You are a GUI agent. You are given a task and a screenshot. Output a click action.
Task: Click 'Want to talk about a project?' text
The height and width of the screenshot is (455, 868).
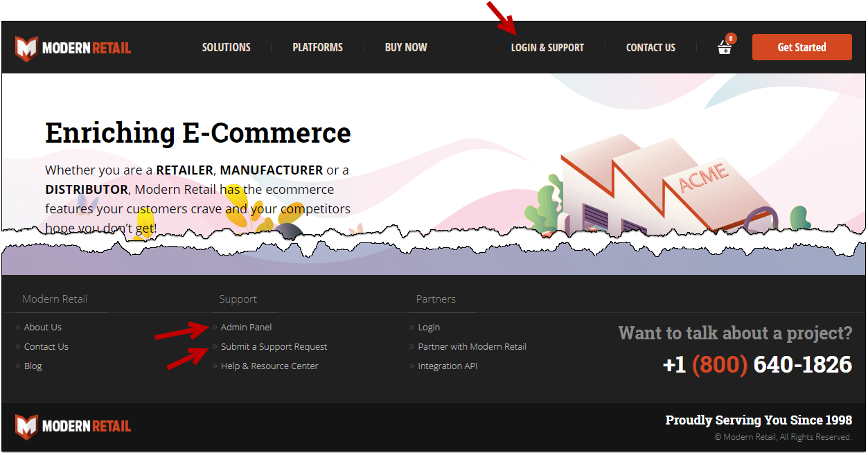tap(735, 333)
